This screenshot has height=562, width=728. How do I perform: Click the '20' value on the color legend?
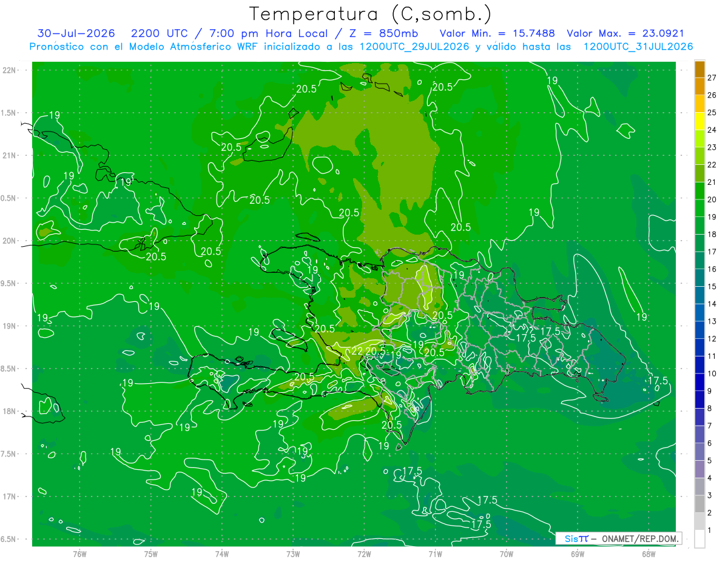point(712,199)
